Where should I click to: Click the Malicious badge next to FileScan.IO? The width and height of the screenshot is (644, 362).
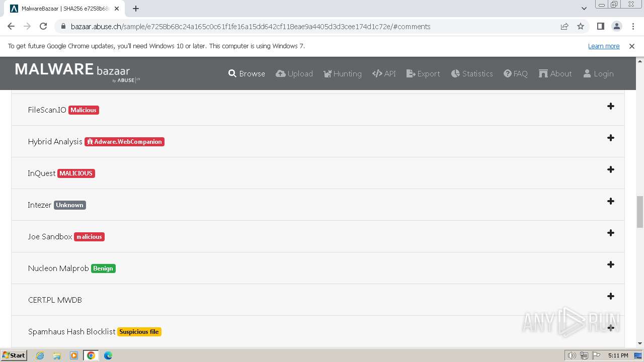[84, 110]
